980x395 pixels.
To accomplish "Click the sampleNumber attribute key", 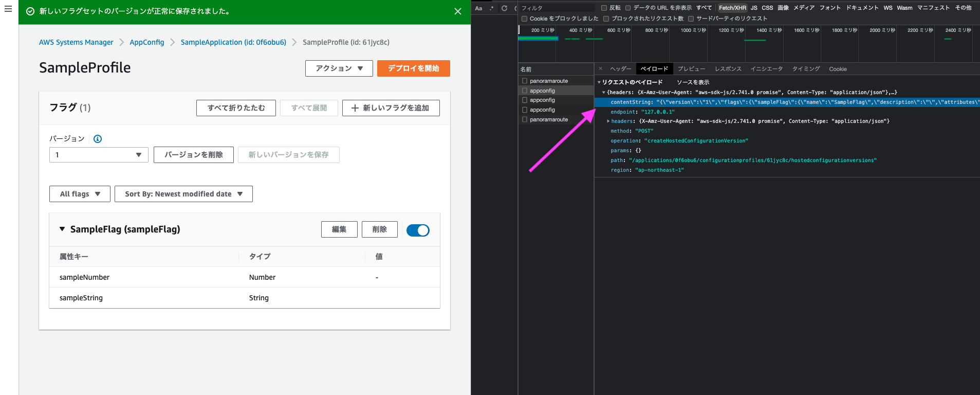I will 84,277.
